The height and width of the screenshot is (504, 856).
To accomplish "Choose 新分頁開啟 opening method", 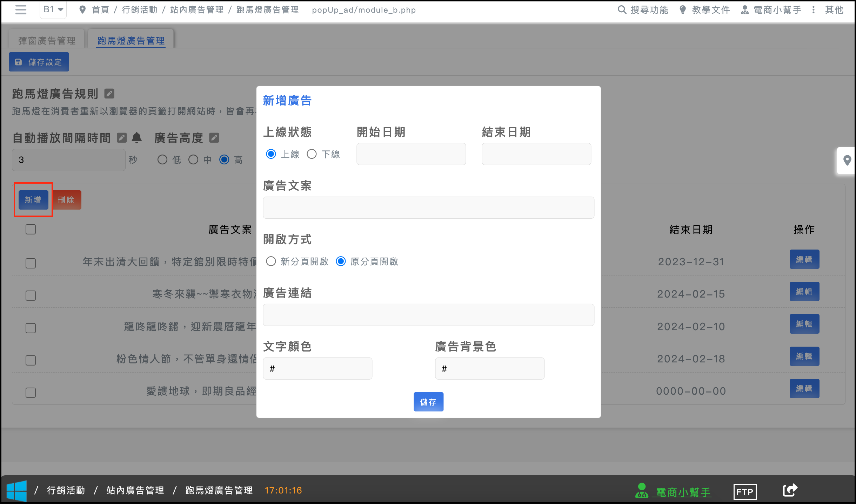I will click(271, 261).
